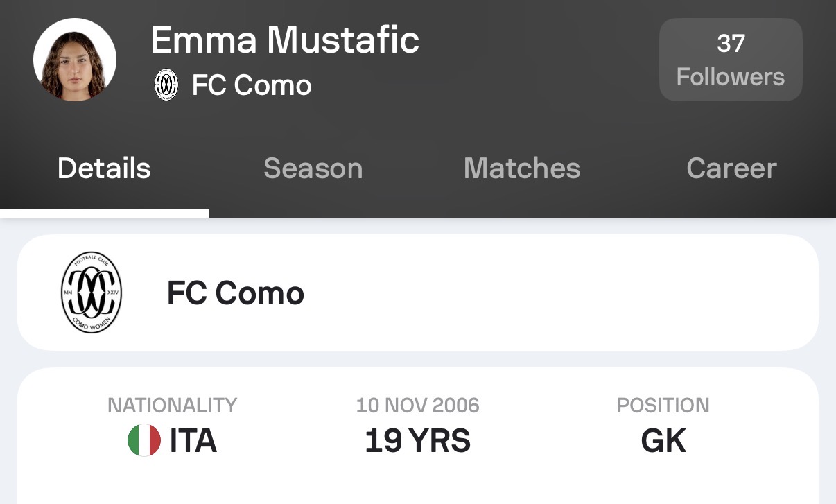Select the Career tab
The width and height of the screenshot is (836, 504).
click(731, 168)
